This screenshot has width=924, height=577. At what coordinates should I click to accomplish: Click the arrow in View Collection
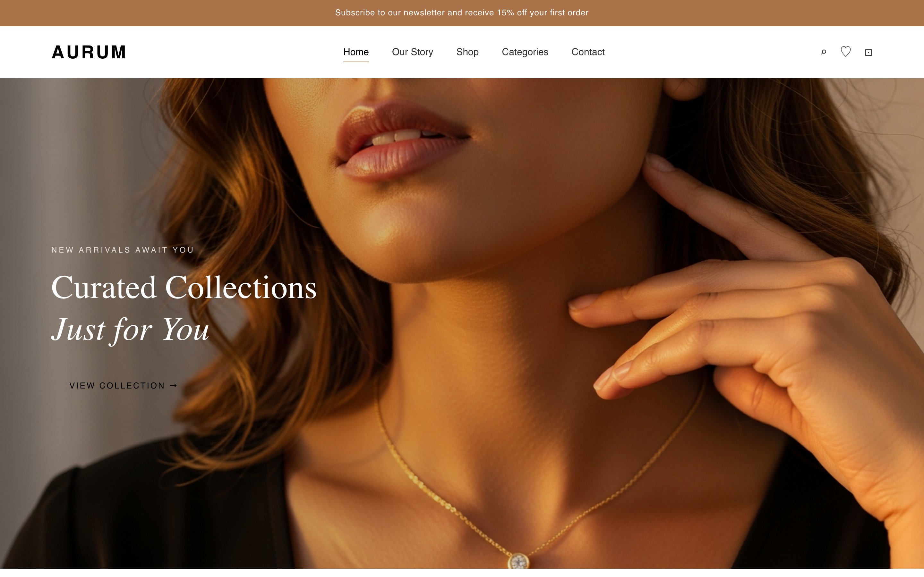tap(173, 386)
